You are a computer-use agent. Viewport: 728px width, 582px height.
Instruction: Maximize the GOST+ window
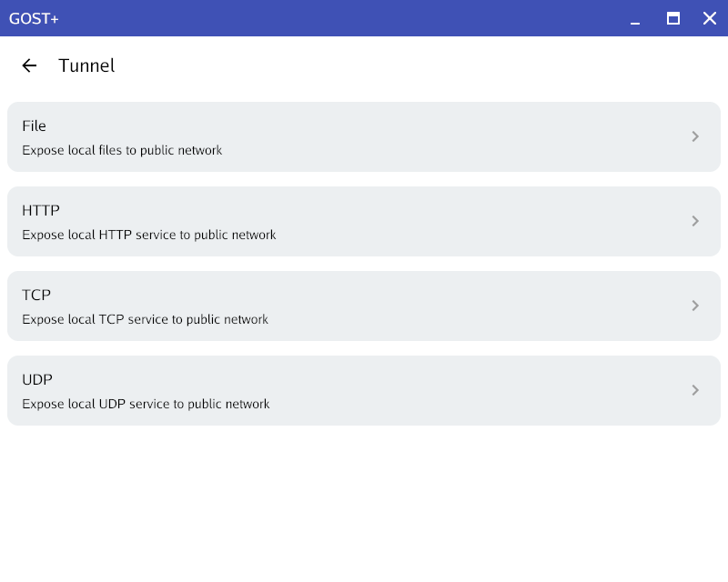673,18
